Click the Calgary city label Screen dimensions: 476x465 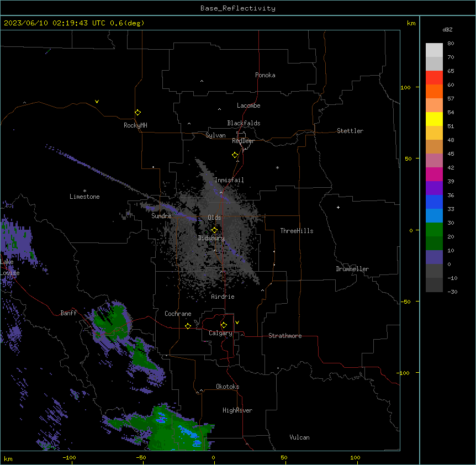pos(220,333)
